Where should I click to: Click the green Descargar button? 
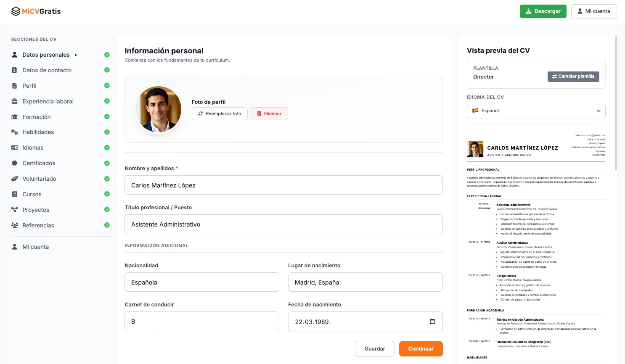click(543, 11)
